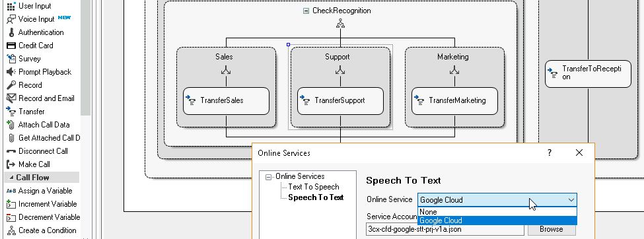Click the Browse button for service account file
The height and width of the screenshot is (239, 644).
pos(552,229)
